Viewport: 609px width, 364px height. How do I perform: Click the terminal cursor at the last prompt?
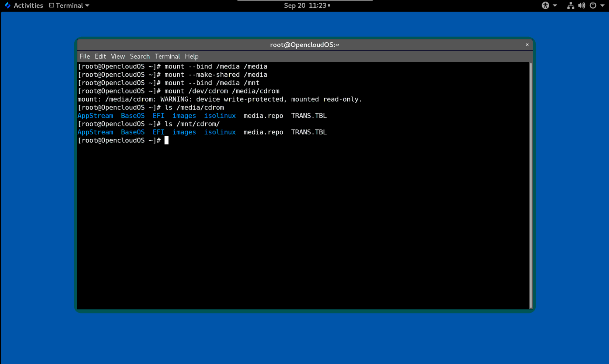coord(167,140)
